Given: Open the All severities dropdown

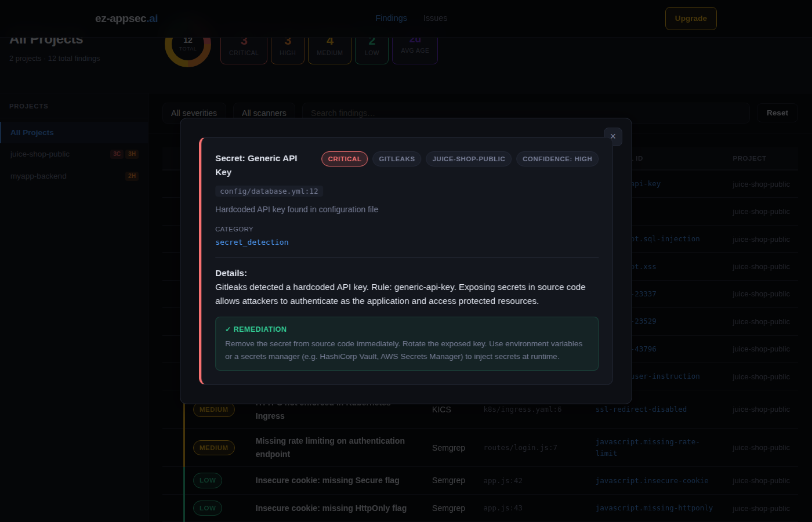Looking at the screenshot, I should pos(194,113).
